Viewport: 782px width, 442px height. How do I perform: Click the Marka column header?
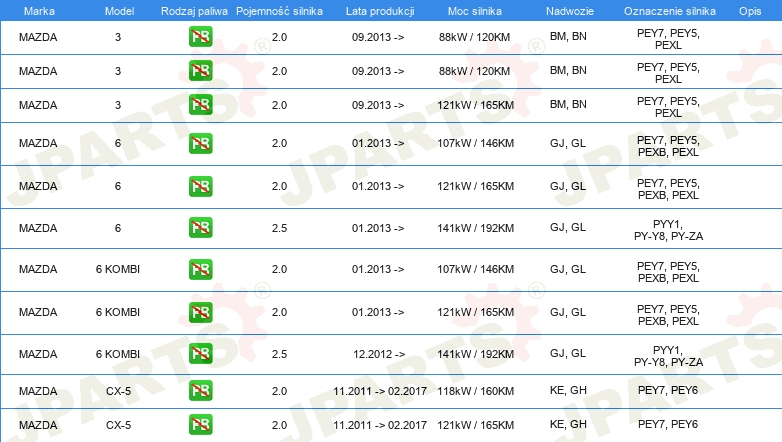point(39,11)
